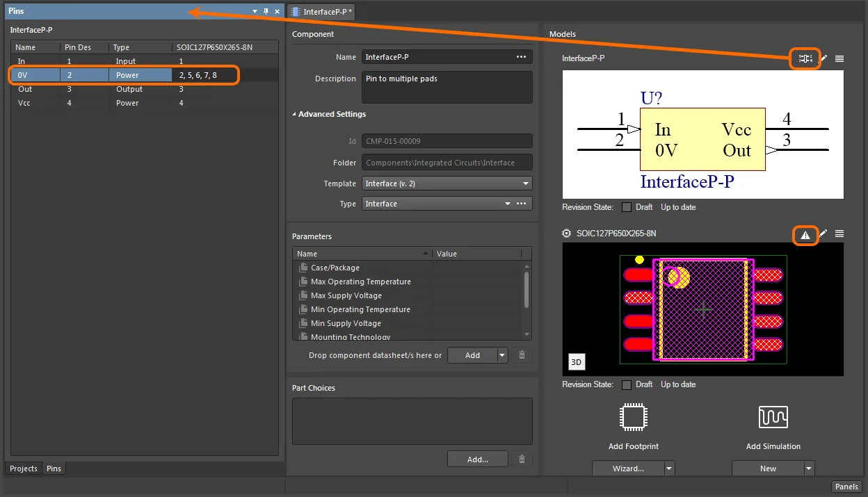This screenshot has height=497, width=868.
Task: Click the warning triangle on the SOIC footprint
Action: pyautogui.click(x=805, y=235)
